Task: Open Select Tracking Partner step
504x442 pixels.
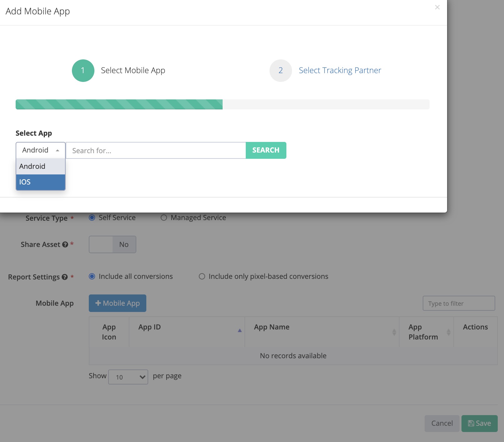Action: click(x=340, y=71)
